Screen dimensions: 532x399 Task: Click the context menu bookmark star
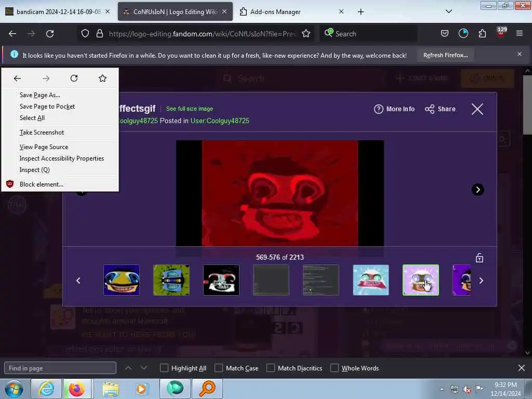pyautogui.click(x=102, y=78)
